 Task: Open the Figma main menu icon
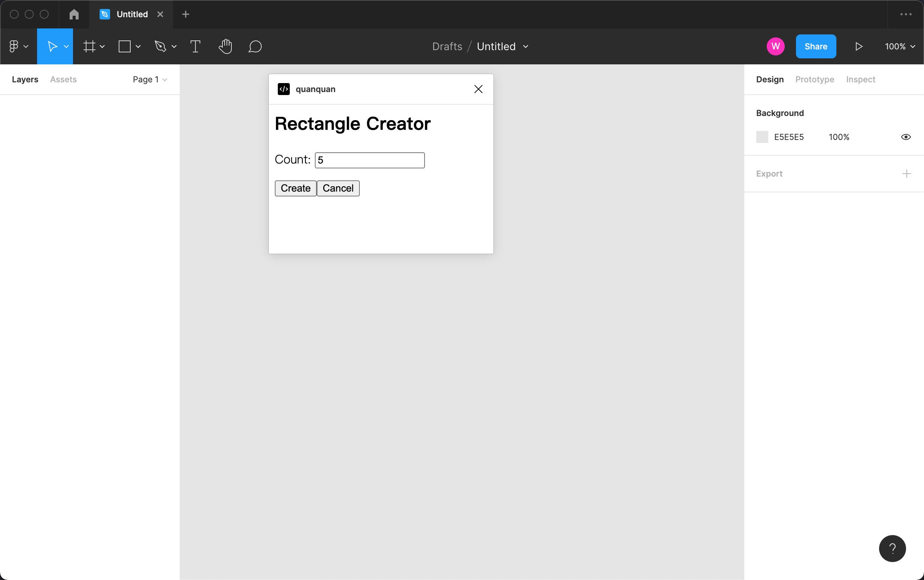[x=14, y=46]
